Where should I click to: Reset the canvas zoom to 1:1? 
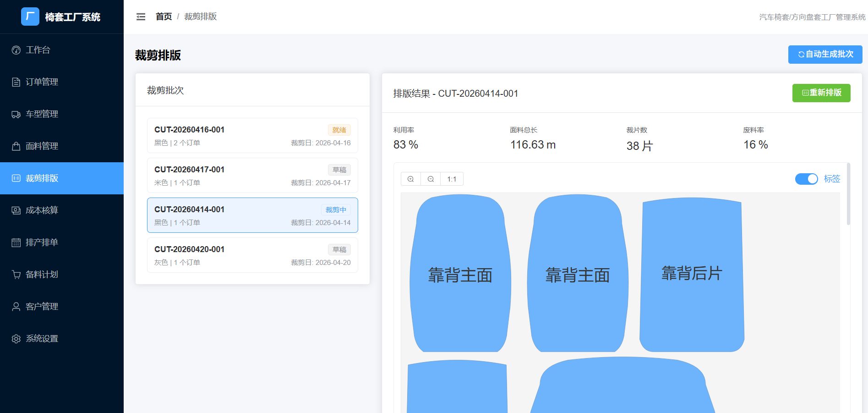click(x=452, y=179)
